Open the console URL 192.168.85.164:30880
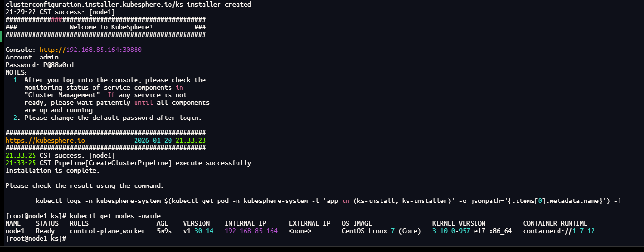Image resolution: width=644 pixels, height=252 pixels. point(91,50)
